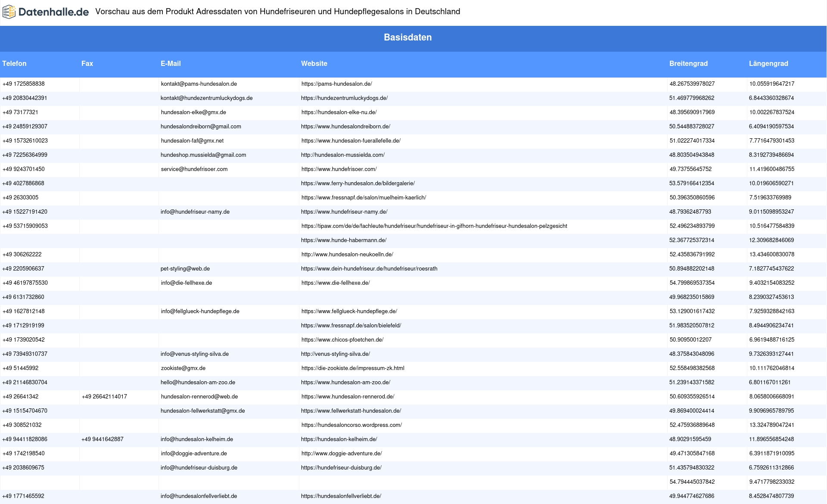
Task: Click the hundesalon-elke@gmx.de email cell
Action: 193,112
